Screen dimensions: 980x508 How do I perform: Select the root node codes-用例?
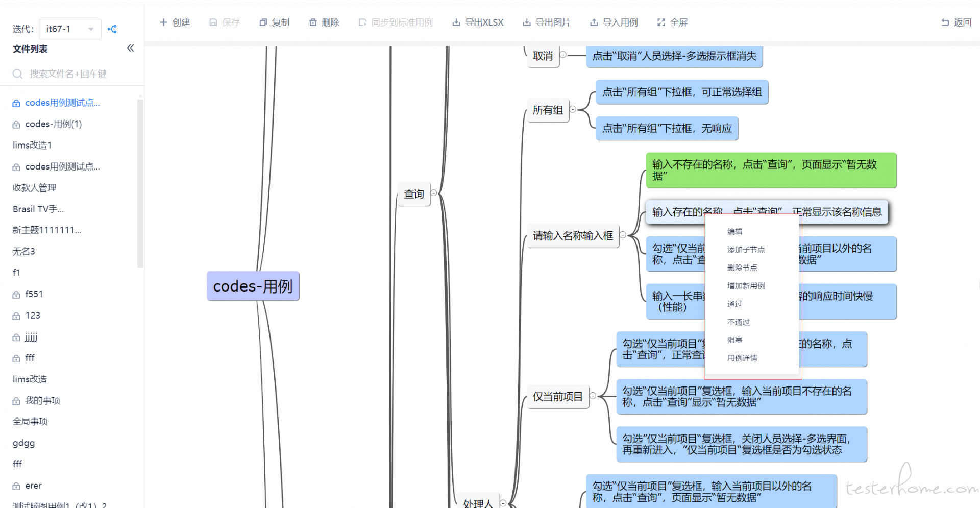click(253, 286)
